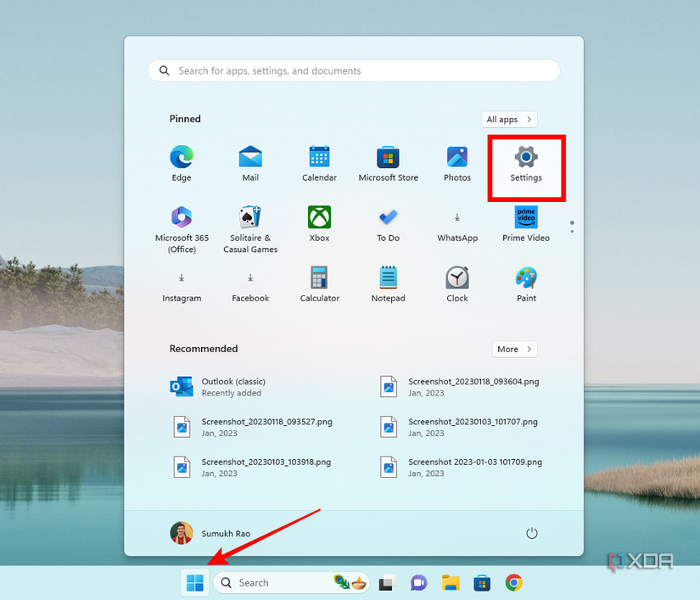The image size is (700, 600).
Task: Expand More recommended items
Action: pyautogui.click(x=514, y=349)
